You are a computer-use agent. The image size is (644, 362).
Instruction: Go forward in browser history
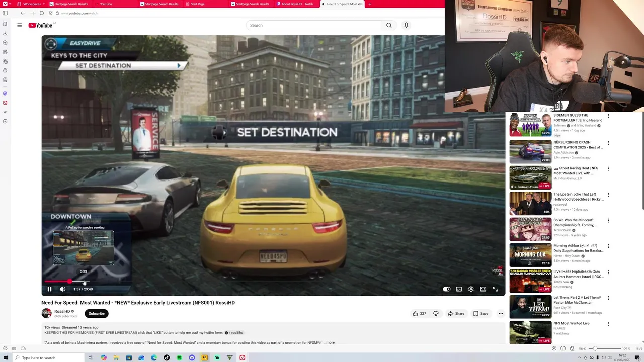click(32, 13)
